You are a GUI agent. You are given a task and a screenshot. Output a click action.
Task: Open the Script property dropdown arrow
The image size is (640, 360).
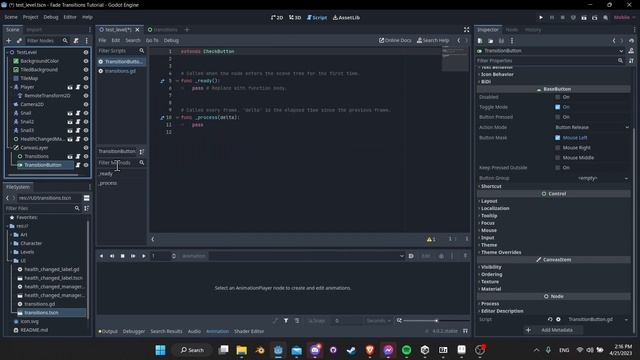[627, 320]
